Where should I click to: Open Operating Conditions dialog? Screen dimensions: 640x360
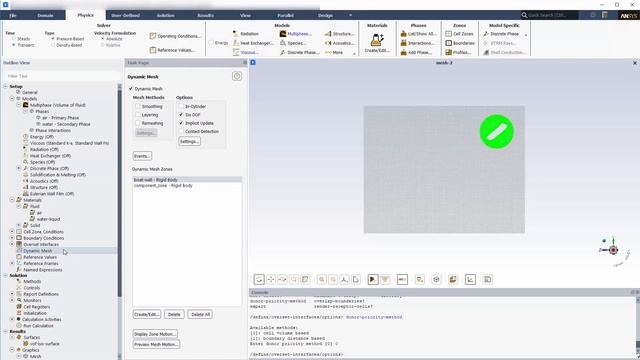coord(175,36)
